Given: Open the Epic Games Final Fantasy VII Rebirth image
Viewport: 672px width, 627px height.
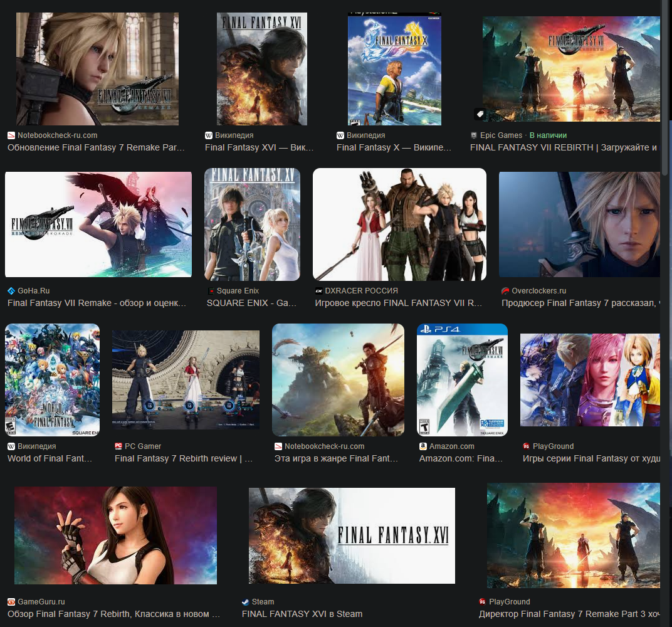Looking at the screenshot, I should point(571,69).
